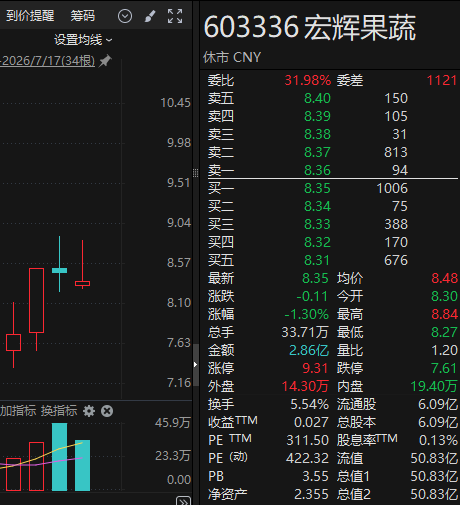Expand panel with double-chevron icon at bottom

[183, 501]
